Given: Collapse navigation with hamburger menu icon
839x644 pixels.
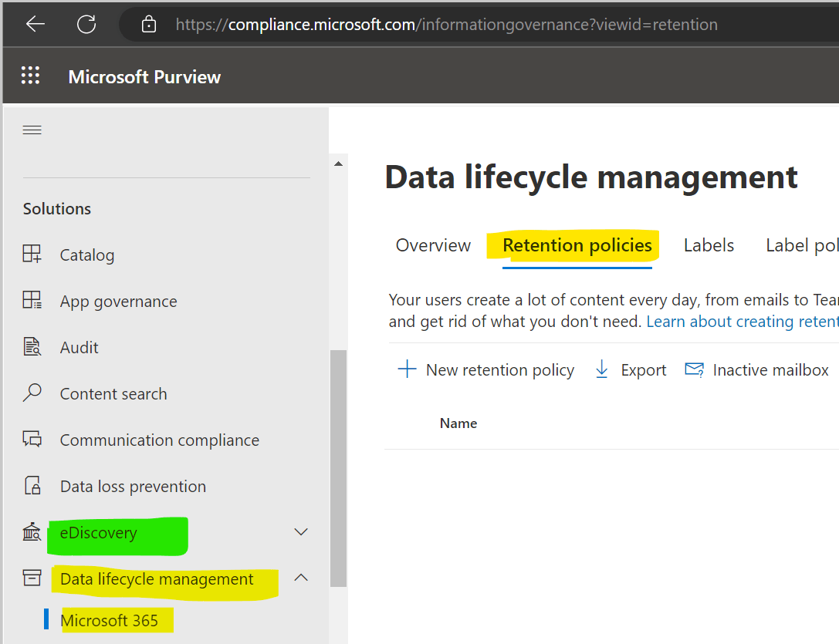Looking at the screenshot, I should [x=32, y=130].
